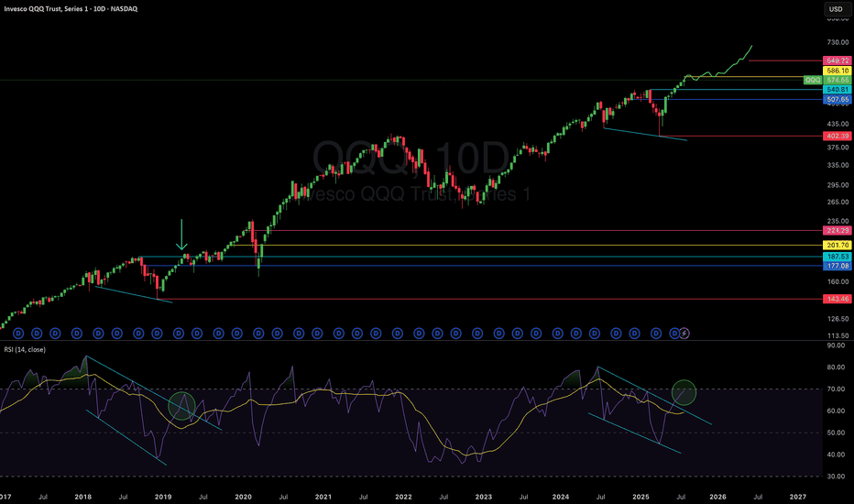Click the red 402.39 price label

tap(838, 136)
